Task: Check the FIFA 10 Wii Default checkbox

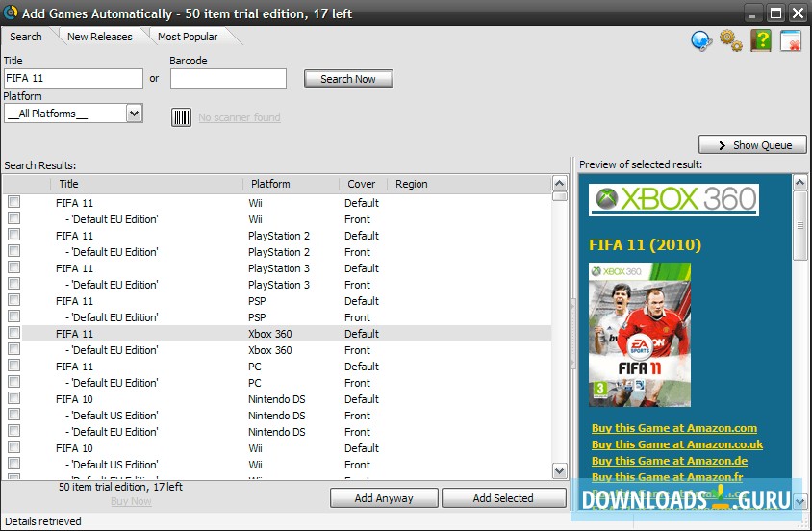Action: (x=14, y=447)
